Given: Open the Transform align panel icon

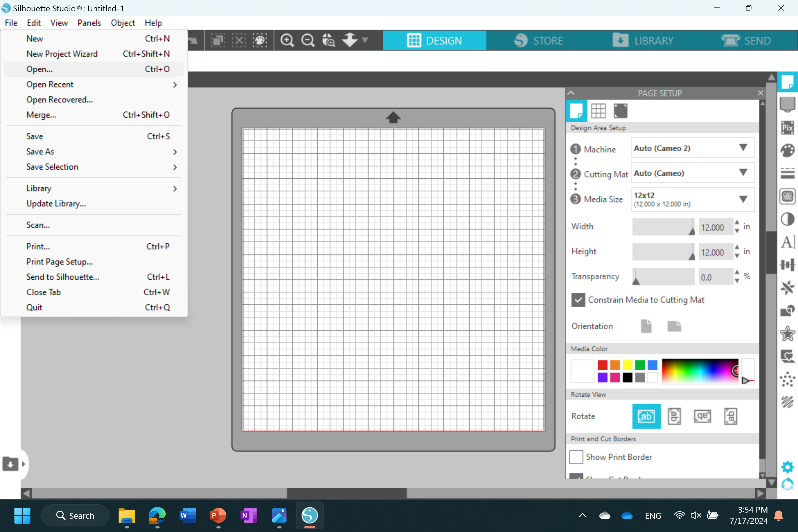Looking at the screenshot, I should tap(787, 265).
